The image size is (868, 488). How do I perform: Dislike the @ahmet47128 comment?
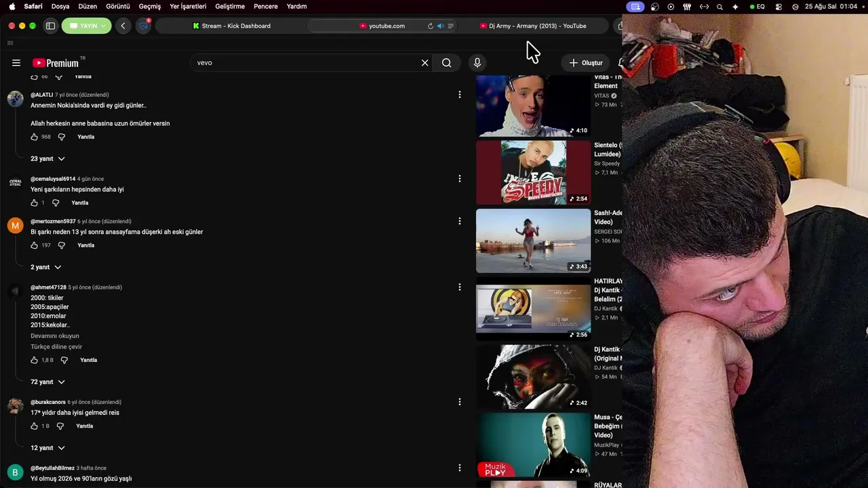[x=64, y=360]
